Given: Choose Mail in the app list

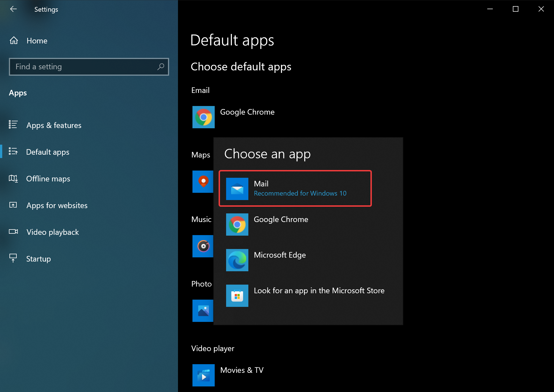Looking at the screenshot, I should click(295, 188).
